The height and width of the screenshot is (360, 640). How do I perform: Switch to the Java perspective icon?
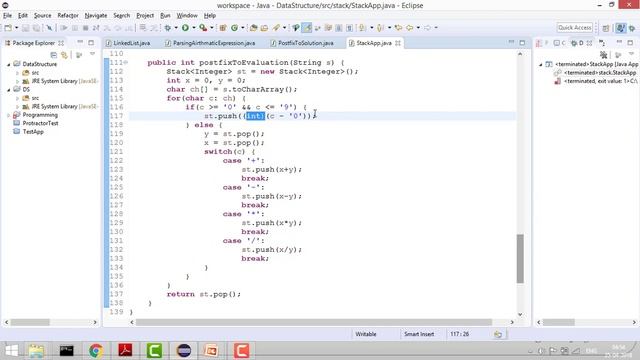(620, 28)
